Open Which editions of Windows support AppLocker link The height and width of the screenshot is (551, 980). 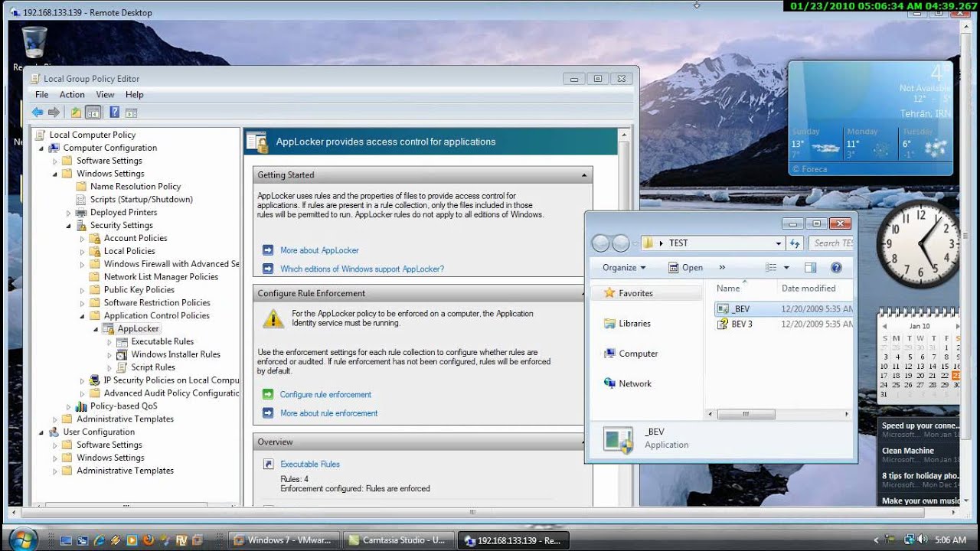pyautogui.click(x=362, y=269)
